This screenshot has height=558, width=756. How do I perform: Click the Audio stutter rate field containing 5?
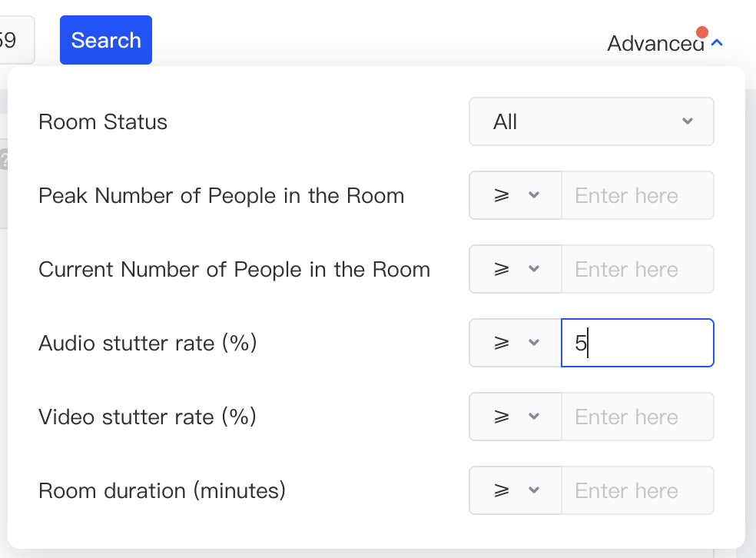point(637,343)
